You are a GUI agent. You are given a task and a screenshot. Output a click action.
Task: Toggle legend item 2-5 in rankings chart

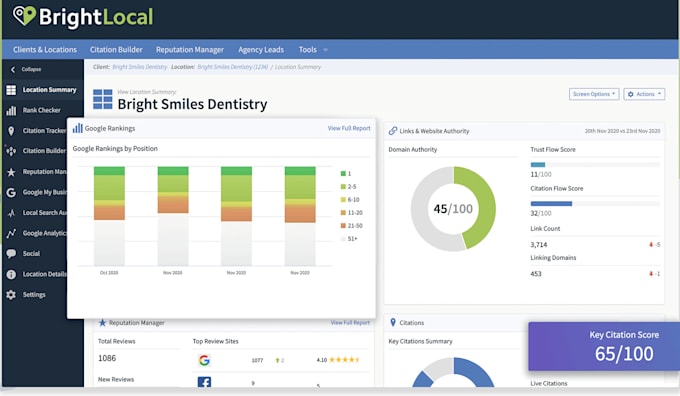[x=348, y=187]
